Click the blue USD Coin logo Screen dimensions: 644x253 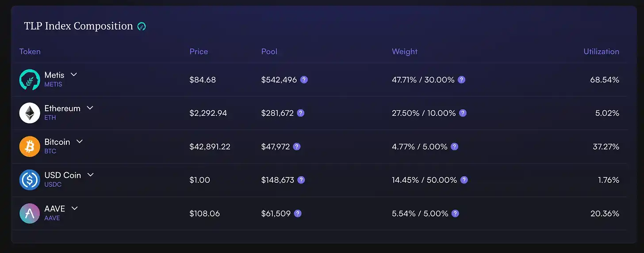[30, 180]
